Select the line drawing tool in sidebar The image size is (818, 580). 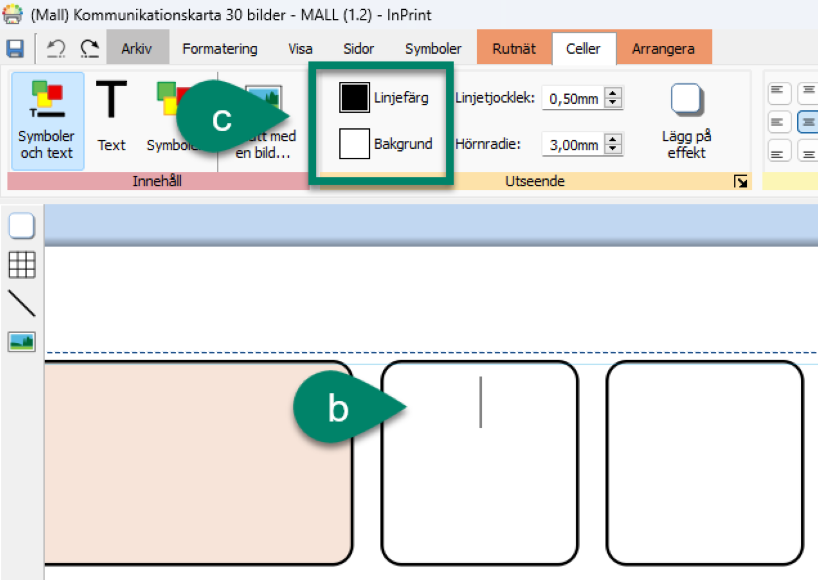click(x=22, y=303)
